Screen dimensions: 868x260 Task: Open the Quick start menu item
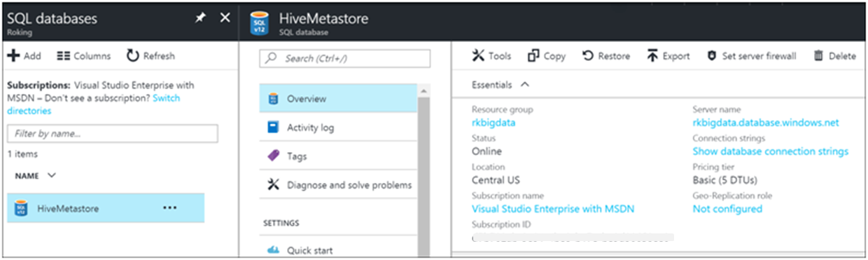click(x=338, y=250)
